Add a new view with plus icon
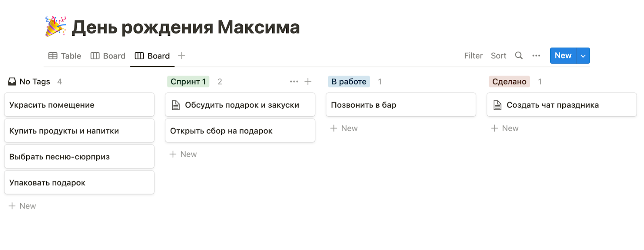Screen dimensions: 644x250 click(x=182, y=56)
